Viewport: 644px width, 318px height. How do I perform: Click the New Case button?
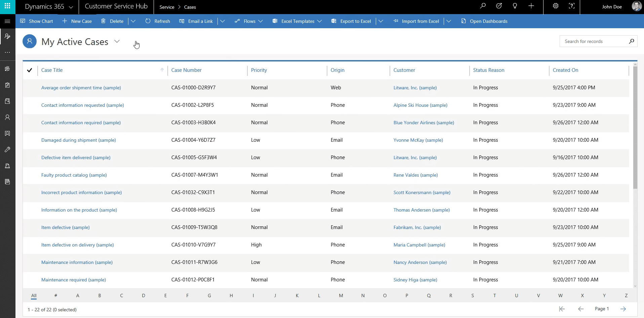pyautogui.click(x=77, y=21)
